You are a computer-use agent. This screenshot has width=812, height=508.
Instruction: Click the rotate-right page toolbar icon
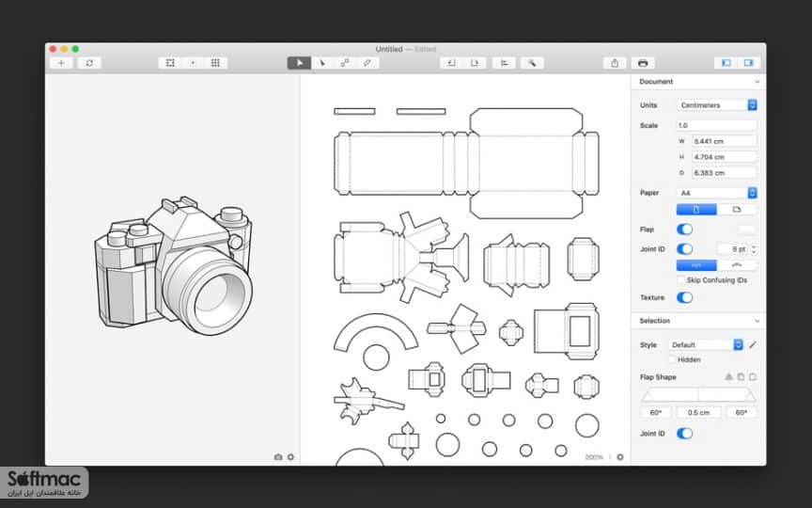coord(475,63)
